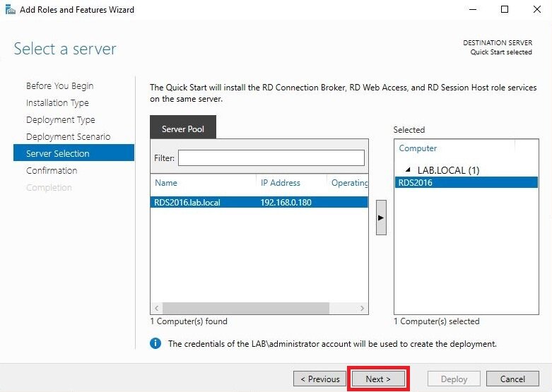Image resolution: width=552 pixels, height=392 pixels.
Task: Click the scrollbar right arrow
Action: 363,308
